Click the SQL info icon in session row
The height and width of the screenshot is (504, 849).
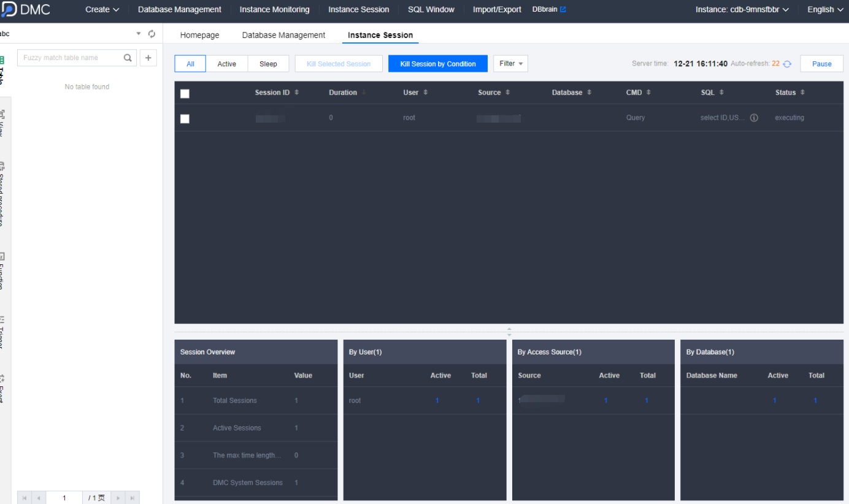click(754, 118)
